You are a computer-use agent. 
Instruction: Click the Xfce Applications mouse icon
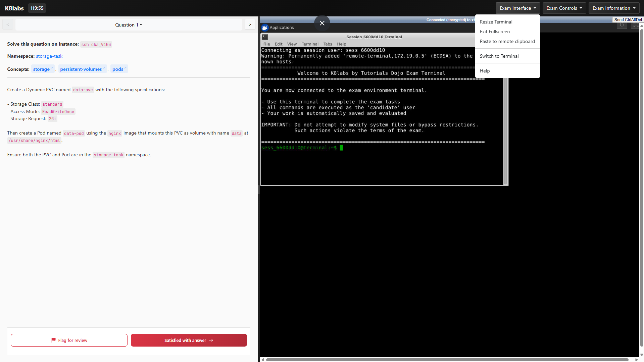point(265,28)
